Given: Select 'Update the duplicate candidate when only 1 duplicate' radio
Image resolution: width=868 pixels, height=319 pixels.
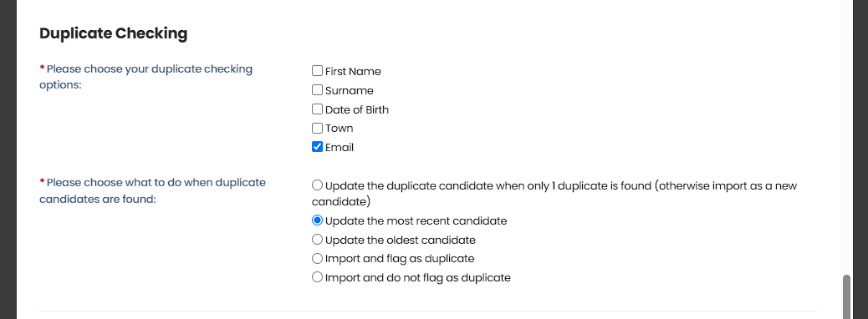Looking at the screenshot, I should pyautogui.click(x=317, y=185).
